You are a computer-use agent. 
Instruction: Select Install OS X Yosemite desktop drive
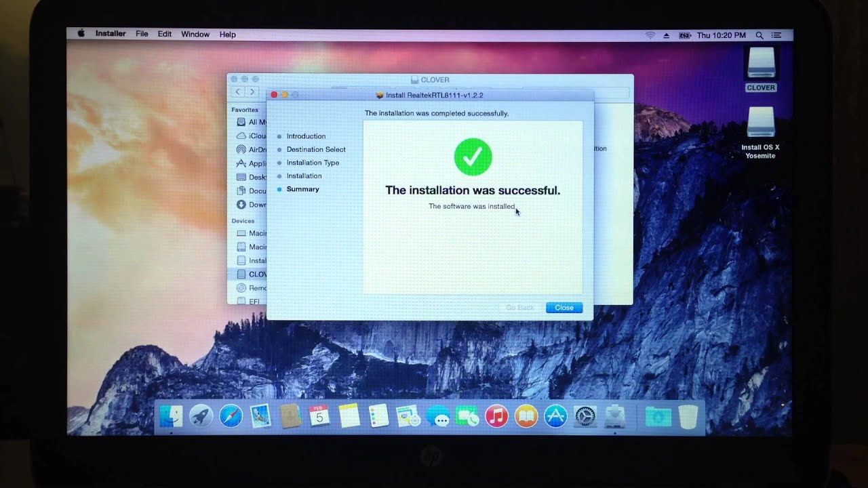(x=761, y=133)
